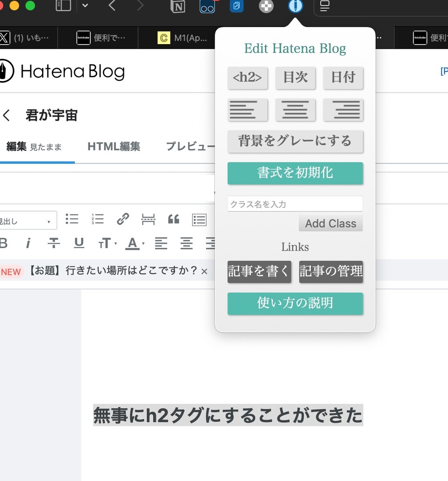
Task: Click the Add Class button
Action: coord(331,223)
